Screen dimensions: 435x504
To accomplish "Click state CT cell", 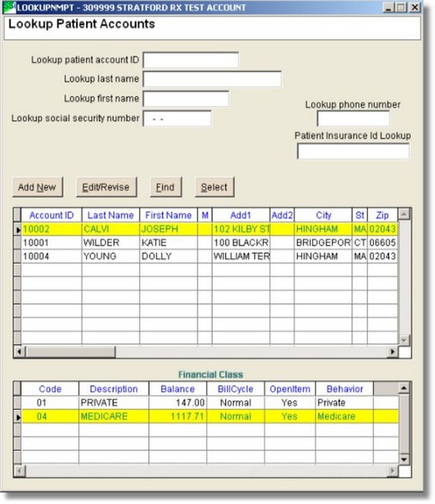I will click(360, 243).
